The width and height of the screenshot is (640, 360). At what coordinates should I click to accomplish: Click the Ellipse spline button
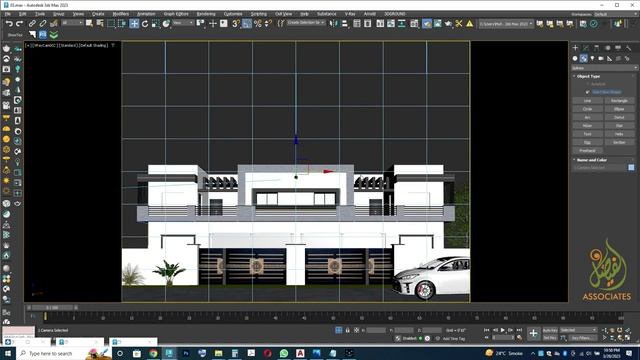coord(619,109)
